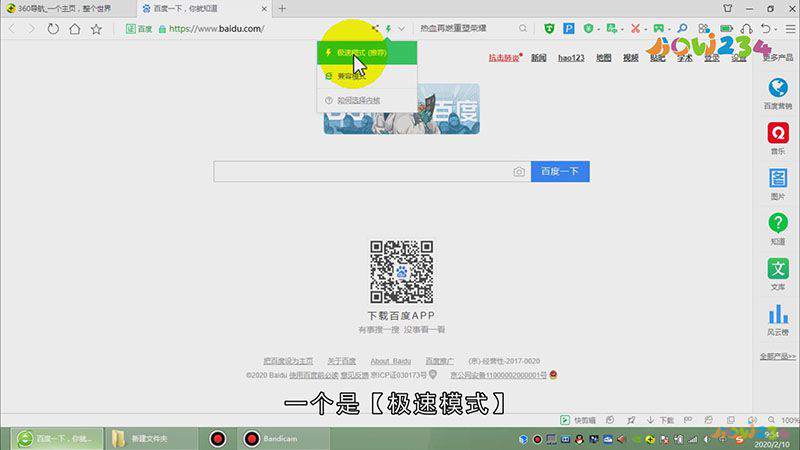Screen dimensions: 800x450
Task: Open 风云榜 in the right sidebar
Action: [x=778, y=319]
